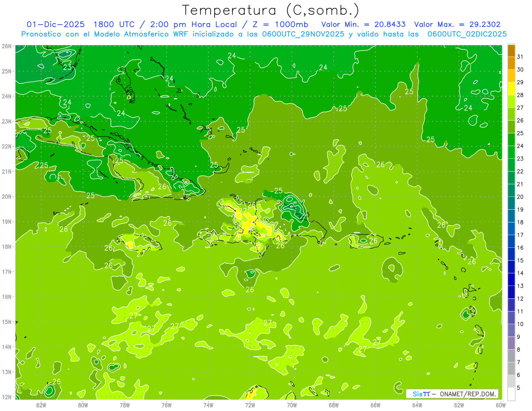532x411 pixels.
Task: Click the 'Valor Max. = 29.2302' readout
Action: click(x=457, y=24)
